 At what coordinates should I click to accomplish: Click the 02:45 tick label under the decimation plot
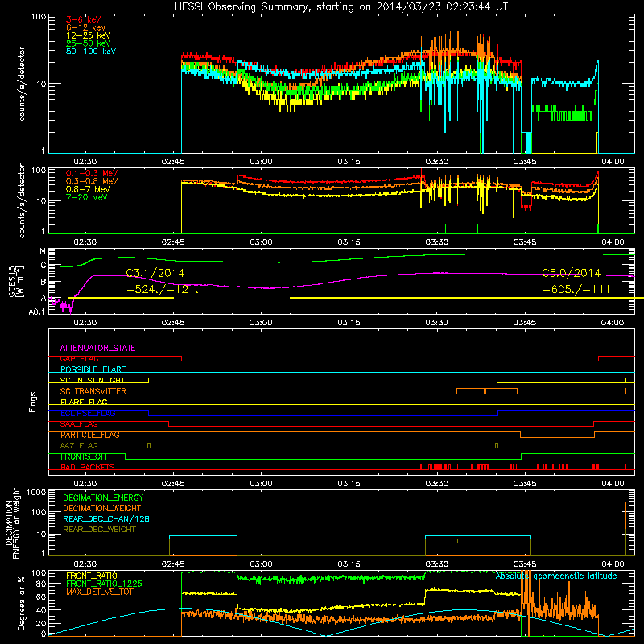click(173, 564)
